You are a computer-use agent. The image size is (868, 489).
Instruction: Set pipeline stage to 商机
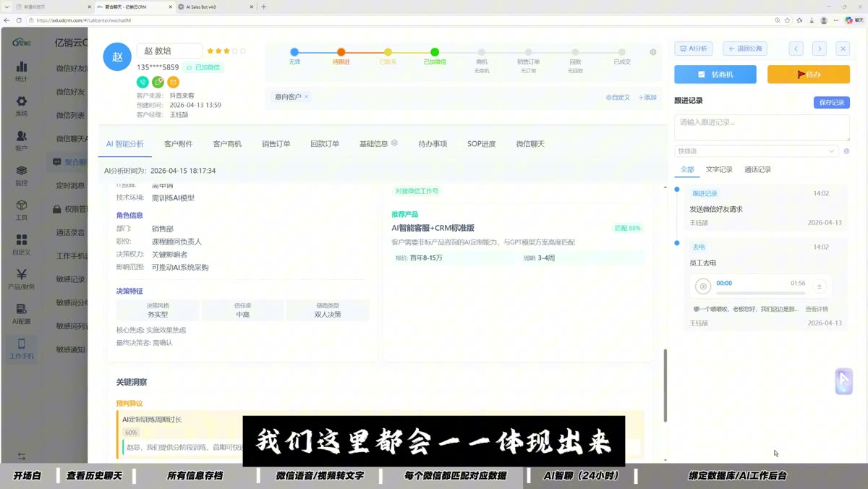pos(482,52)
